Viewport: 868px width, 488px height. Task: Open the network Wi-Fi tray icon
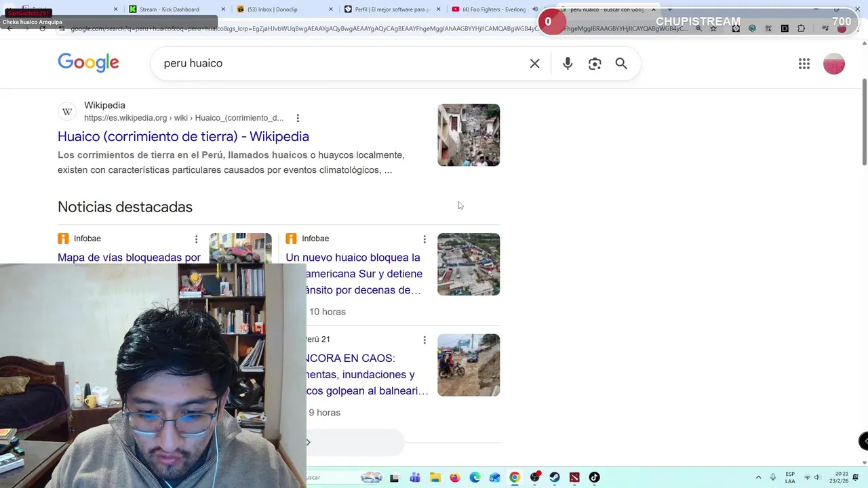(x=807, y=478)
